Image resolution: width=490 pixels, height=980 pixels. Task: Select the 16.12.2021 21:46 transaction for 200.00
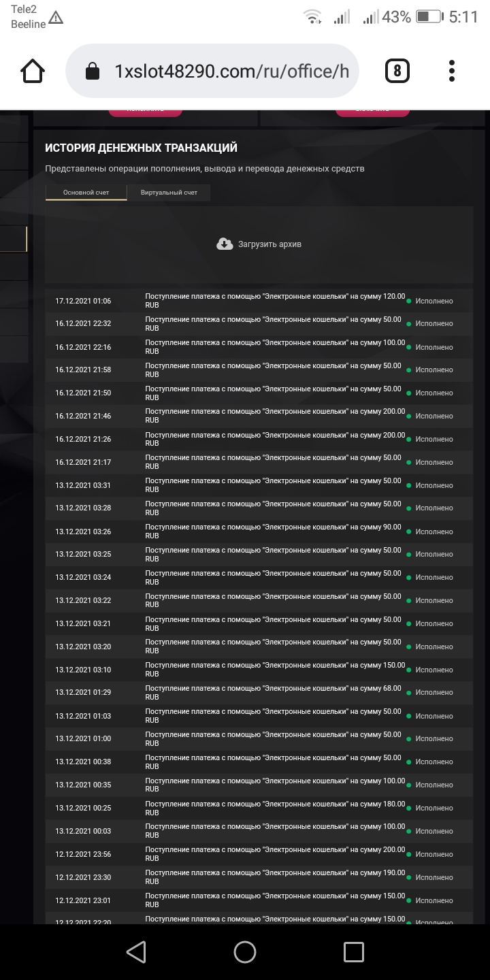tap(259, 416)
